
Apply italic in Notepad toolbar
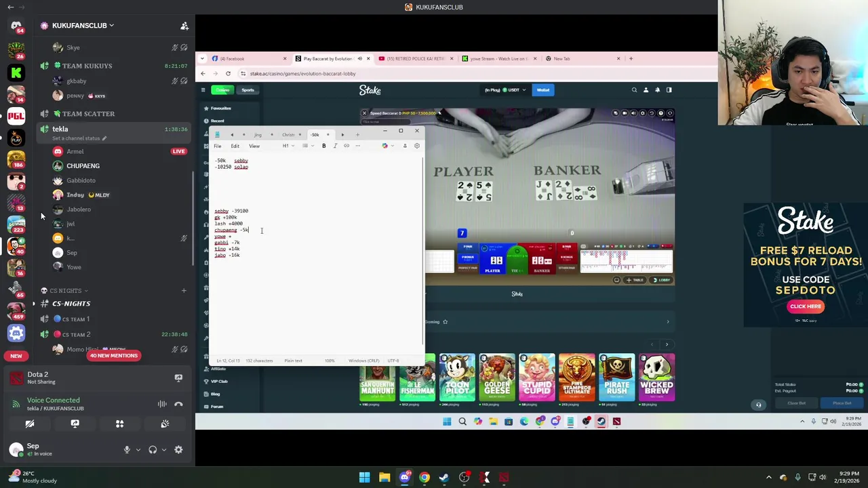[335, 146]
